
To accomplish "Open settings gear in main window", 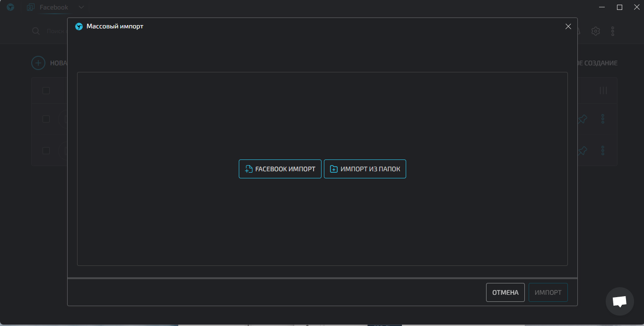I will (596, 31).
